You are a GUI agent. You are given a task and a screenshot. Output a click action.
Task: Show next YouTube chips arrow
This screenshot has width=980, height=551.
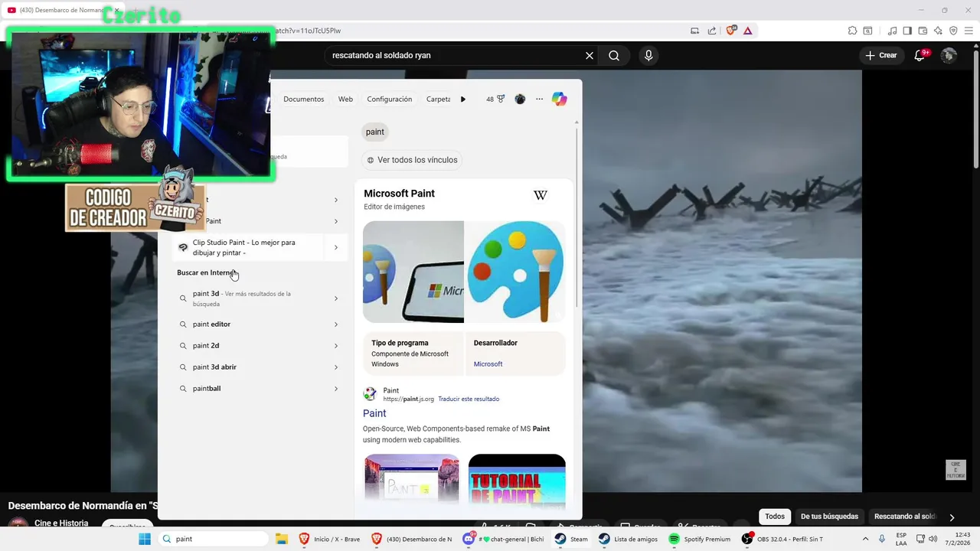point(952,517)
